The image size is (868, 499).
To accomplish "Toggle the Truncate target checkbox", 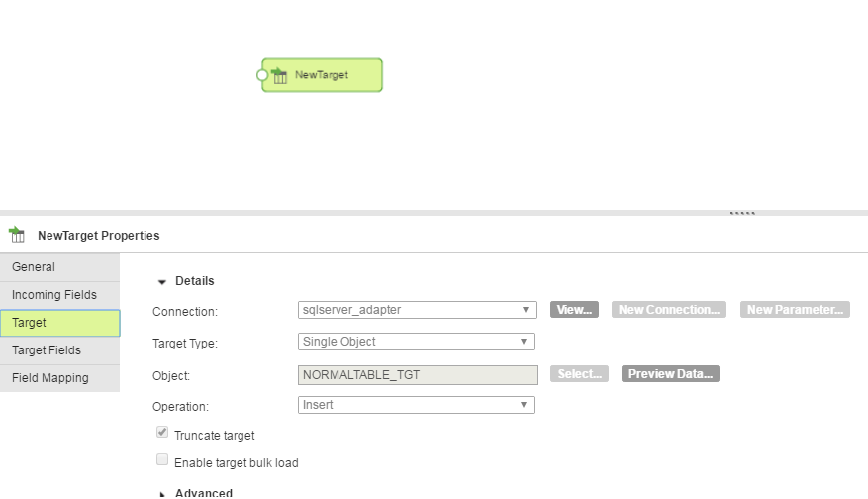I will tap(162, 432).
